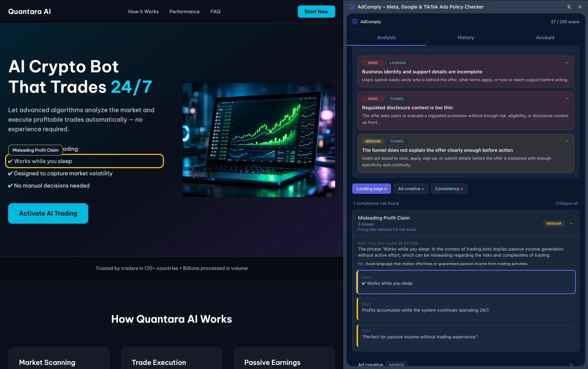Expand the business identity HIGH issue
This screenshot has height=369, width=588.
(x=567, y=63)
